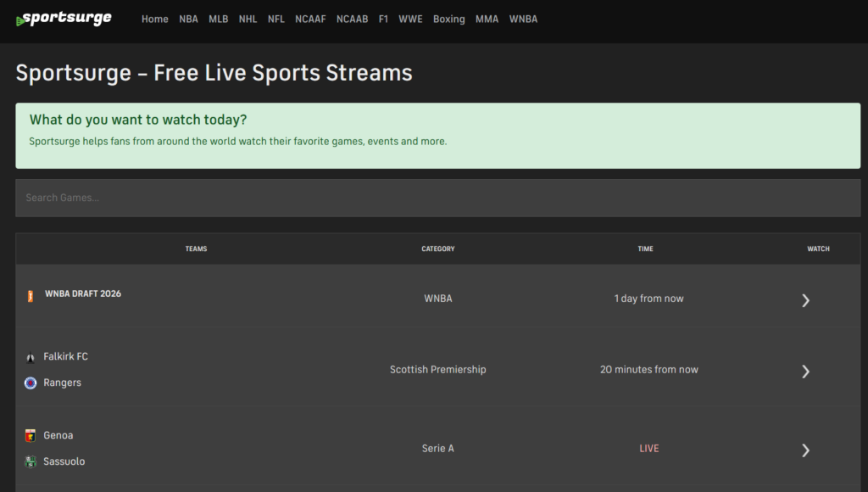Open the F1 streams page
Viewport: 868px width, 492px height.
point(383,18)
